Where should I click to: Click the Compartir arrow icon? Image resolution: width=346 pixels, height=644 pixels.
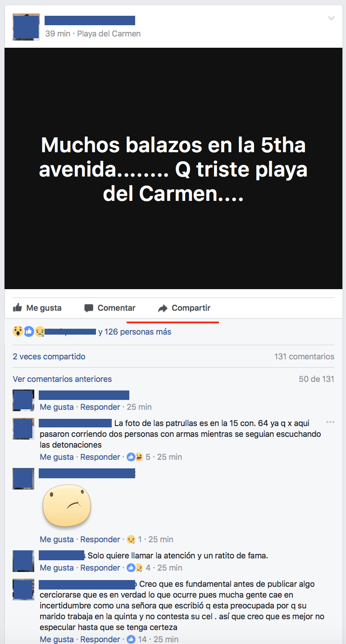tap(162, 308)
